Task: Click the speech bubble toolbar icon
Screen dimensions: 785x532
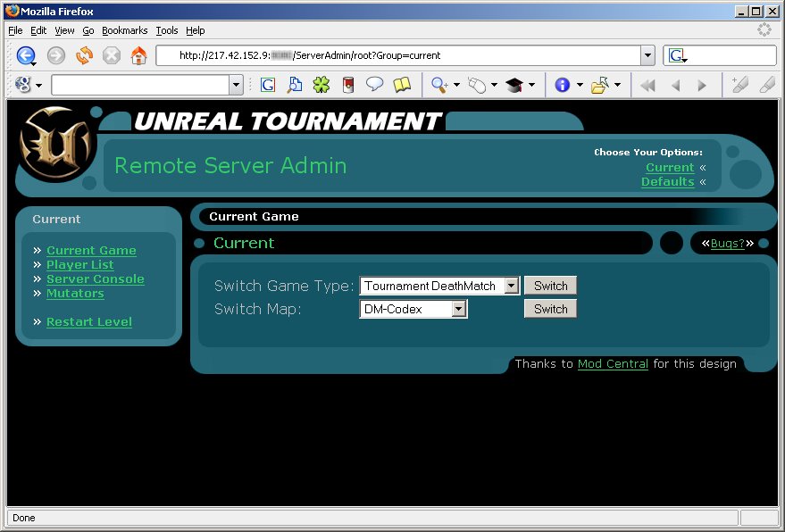Action: pyautogui.click(x=374, y=85)
